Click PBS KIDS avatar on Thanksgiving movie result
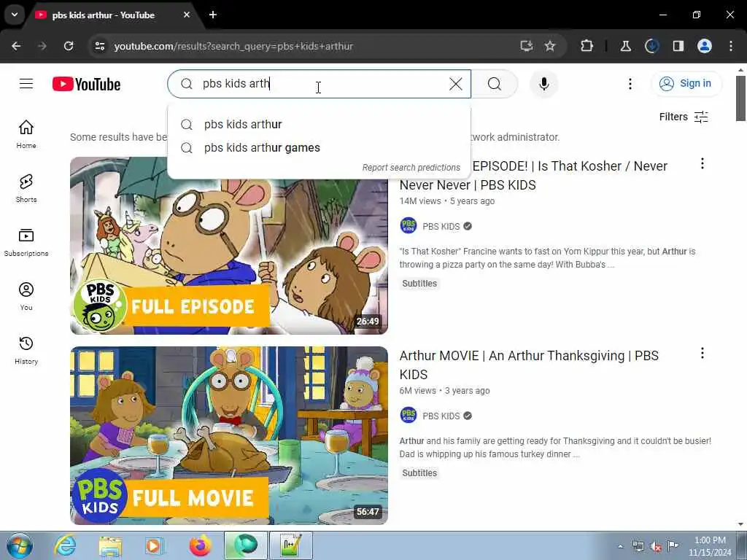Viewport: 747px width, 560px height. click(x=409, y=415)
